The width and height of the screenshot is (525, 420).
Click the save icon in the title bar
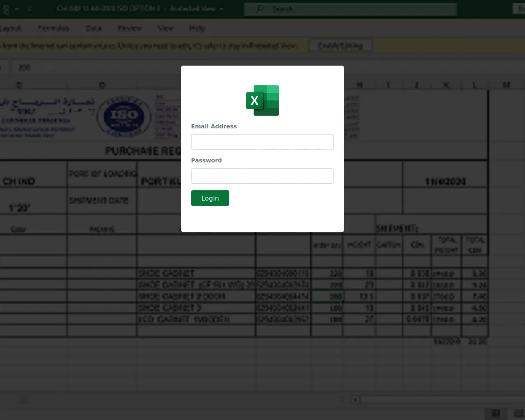pyautogui.click(x=6, y=9)
